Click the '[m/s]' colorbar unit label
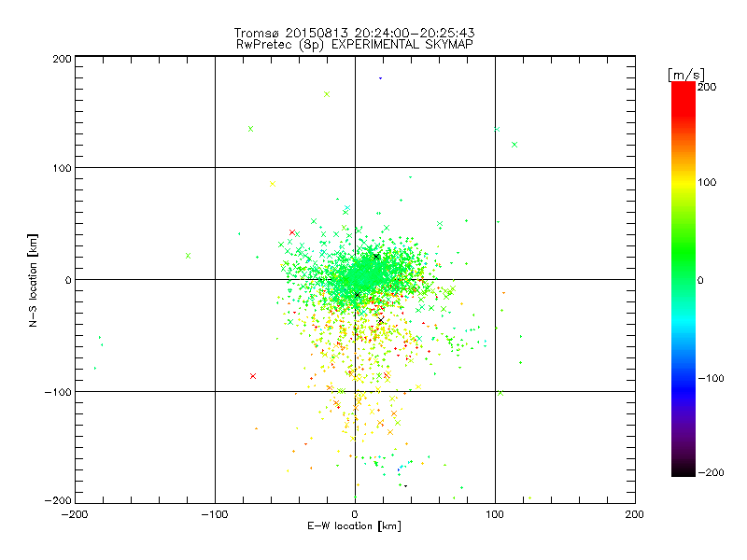Viewport: 747px width, 560px height. pyautogui.click(x=686, y=75)
